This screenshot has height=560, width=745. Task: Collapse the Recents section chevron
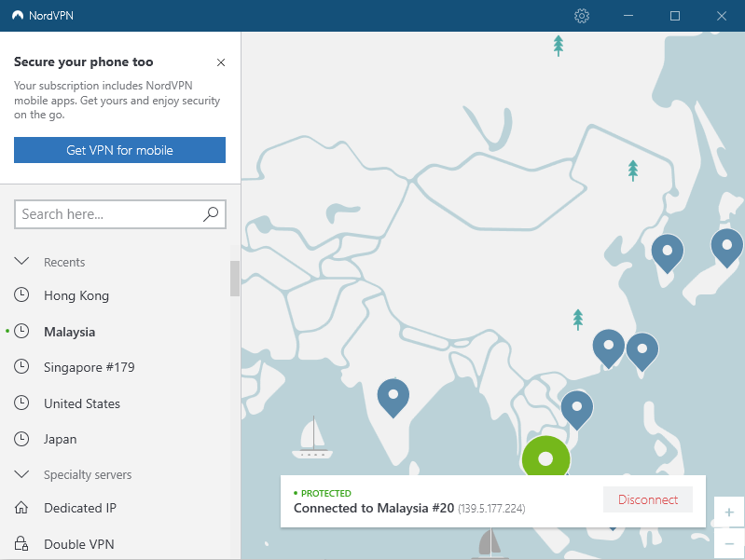[x=21, y=261]
